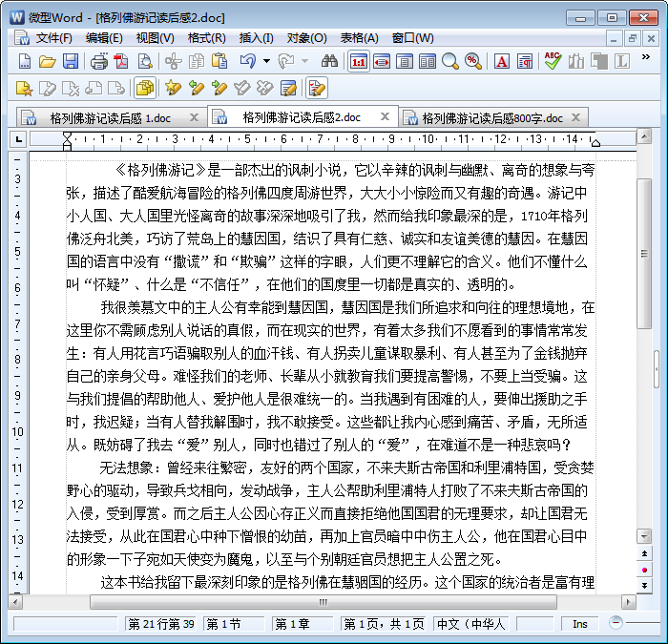Paste from clipboard icon
This screenshot has width=668, height=644.
(x=219, y=62)
